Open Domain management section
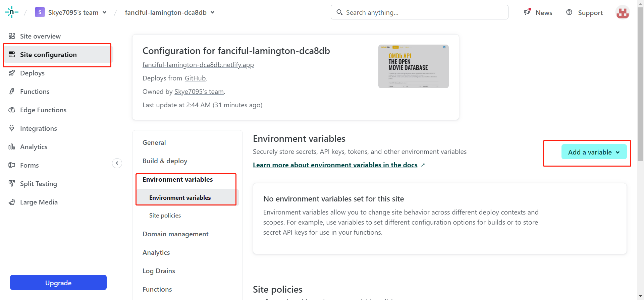644x300 pixels. tap(175, 234)
